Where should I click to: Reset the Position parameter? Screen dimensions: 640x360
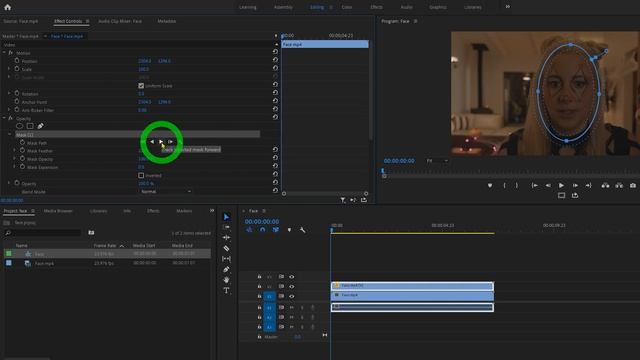click(275, 60)
